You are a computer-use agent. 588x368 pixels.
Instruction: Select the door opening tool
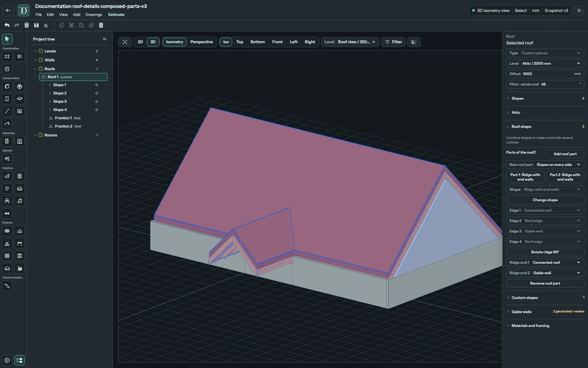pos(7,141)
